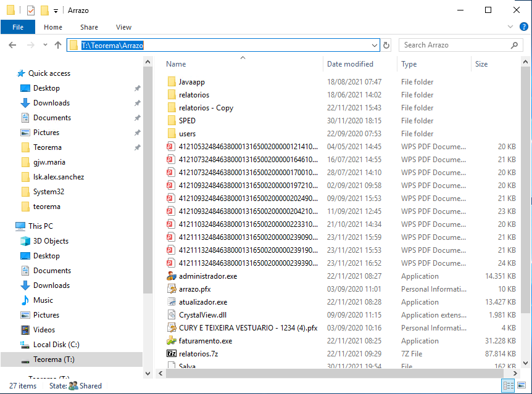Go back using the Back arrow

click(x=12, y=45)
